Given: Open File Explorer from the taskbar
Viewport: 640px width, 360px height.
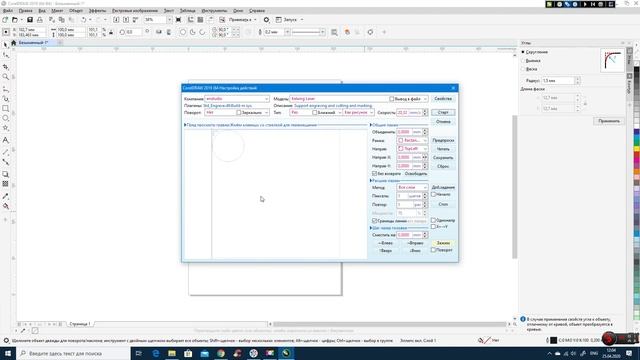Looking at the screenshot, I should [172, 353].
